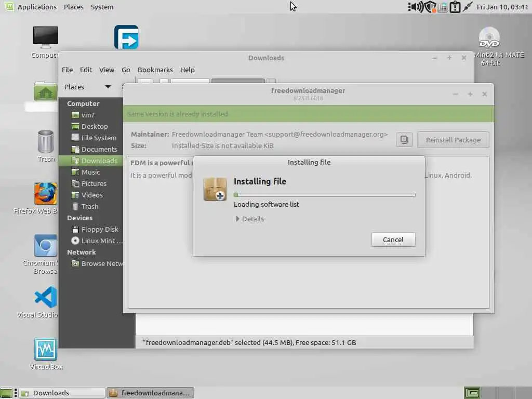Open the Bookmarks menu

(x=155, y=70)
